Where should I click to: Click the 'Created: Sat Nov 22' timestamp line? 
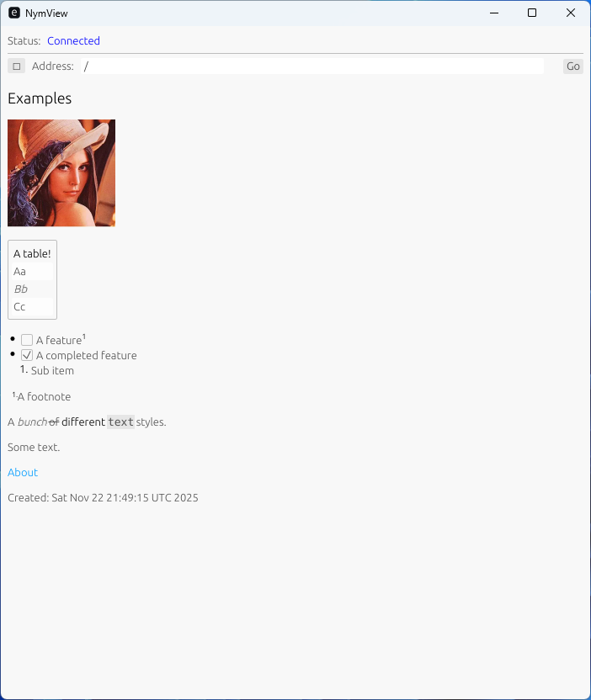click(x=103, y=498)
